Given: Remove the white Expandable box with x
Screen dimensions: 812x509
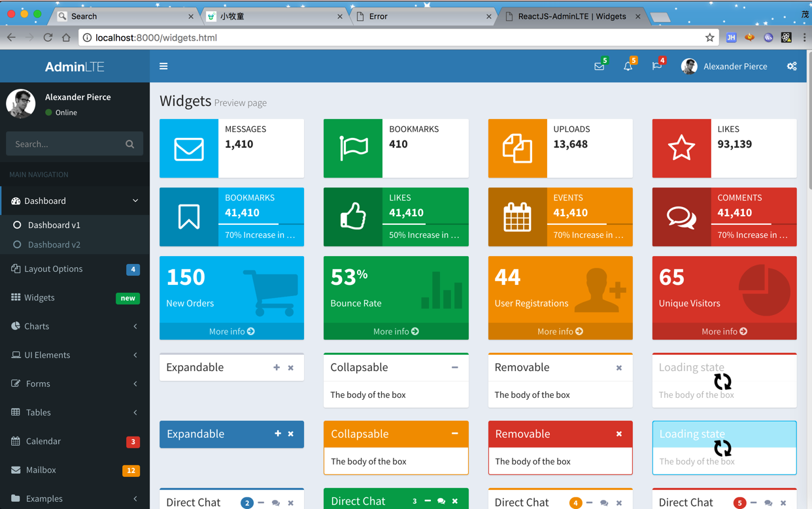Looking at the screenshot, I should pos(291,368).
